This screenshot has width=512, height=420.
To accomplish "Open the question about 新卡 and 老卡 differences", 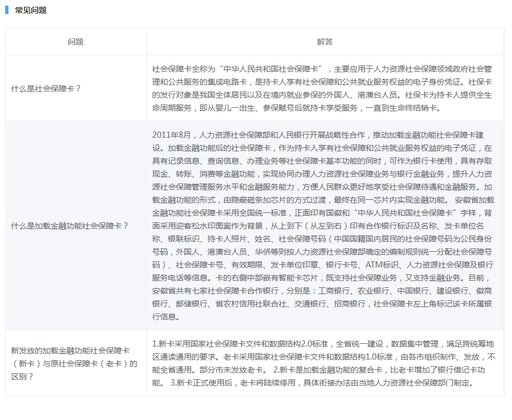I will (74, 363).
